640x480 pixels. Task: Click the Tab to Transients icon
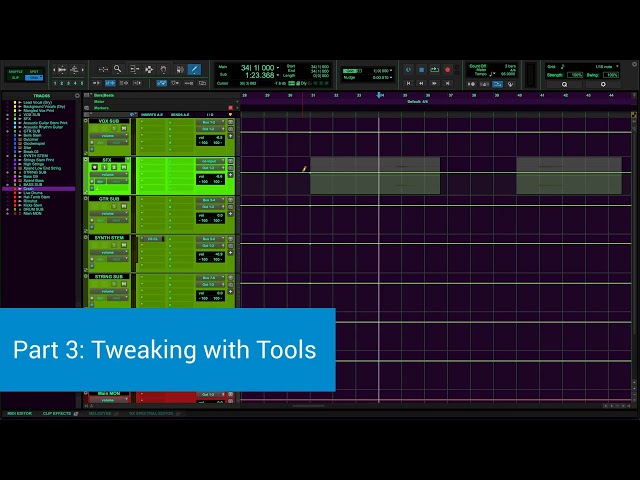97,83
